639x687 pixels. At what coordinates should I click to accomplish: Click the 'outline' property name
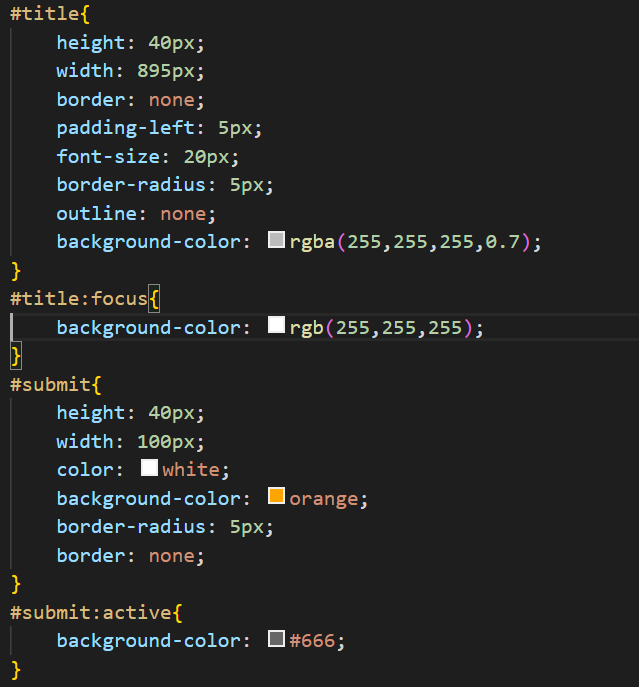(x=96, y=214)
